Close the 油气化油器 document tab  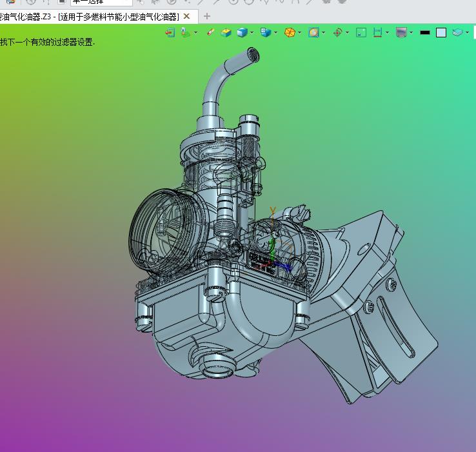point(187,16)
